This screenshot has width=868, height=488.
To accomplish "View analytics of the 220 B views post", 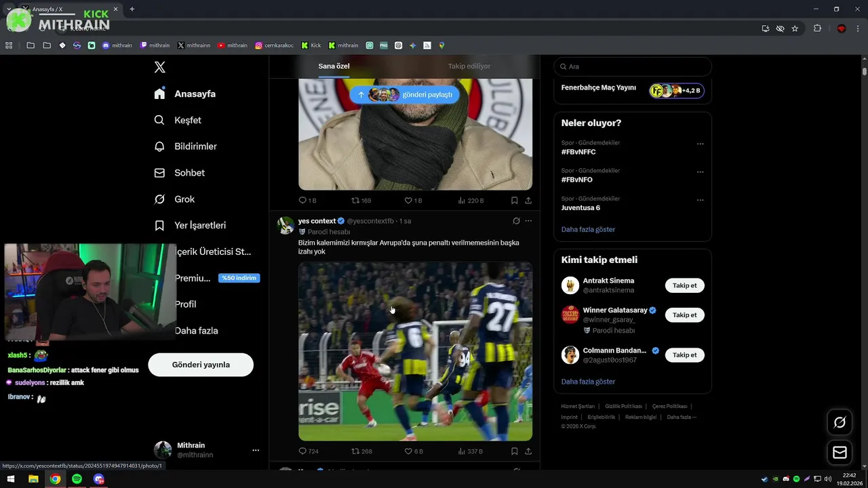I will (471, 201).
